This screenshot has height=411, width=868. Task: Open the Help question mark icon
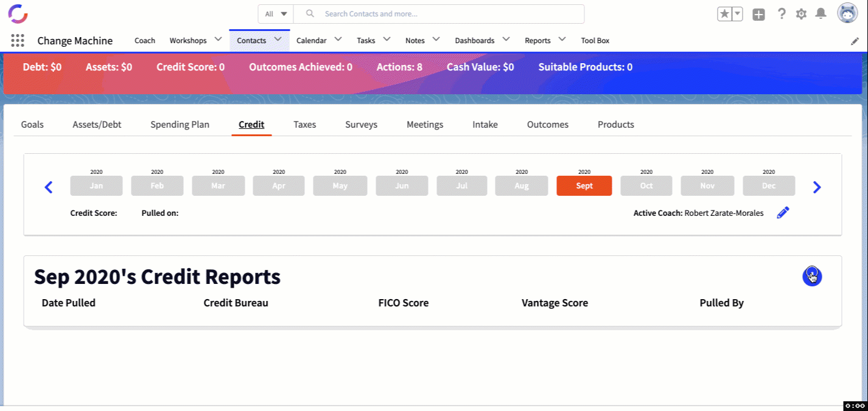tap(782, 14)
